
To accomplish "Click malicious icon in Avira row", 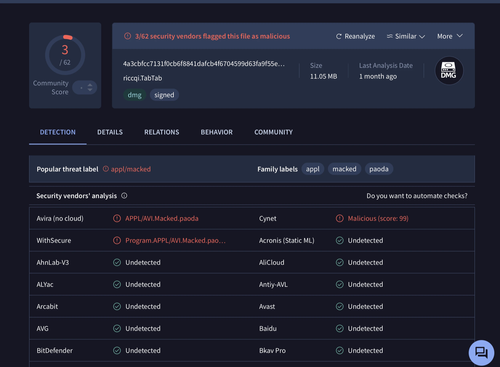I will click(x=117, y=218).
